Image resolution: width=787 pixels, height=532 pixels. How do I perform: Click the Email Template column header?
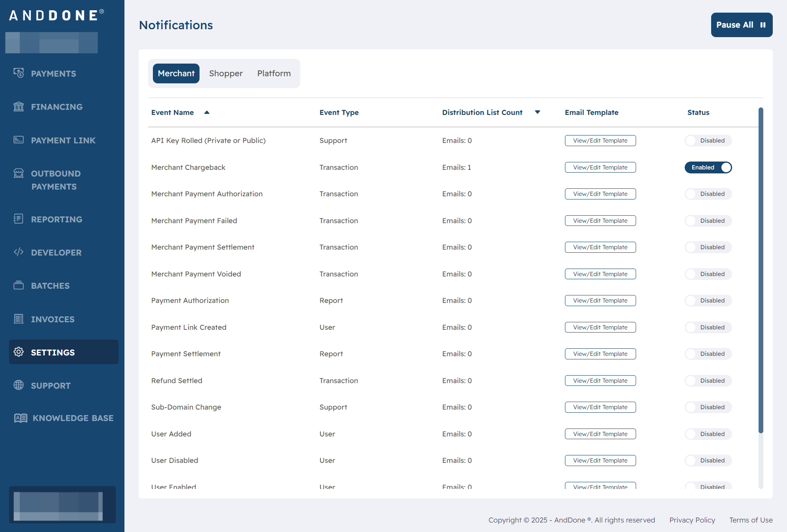pyautogui.click(x=591, y=113)
